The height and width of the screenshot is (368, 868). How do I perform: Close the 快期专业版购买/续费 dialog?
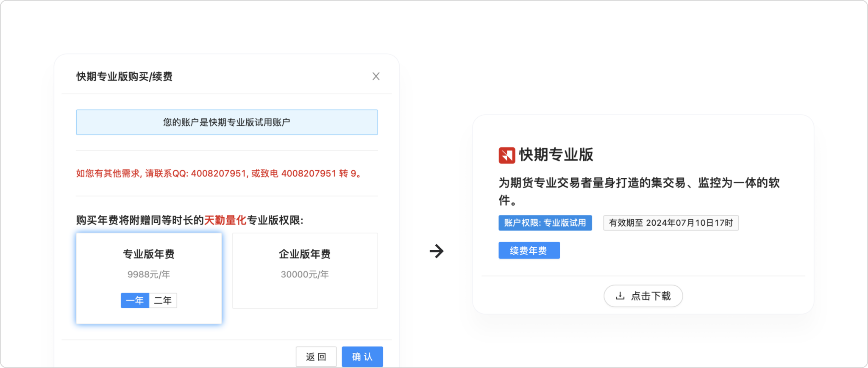(376, 76)
